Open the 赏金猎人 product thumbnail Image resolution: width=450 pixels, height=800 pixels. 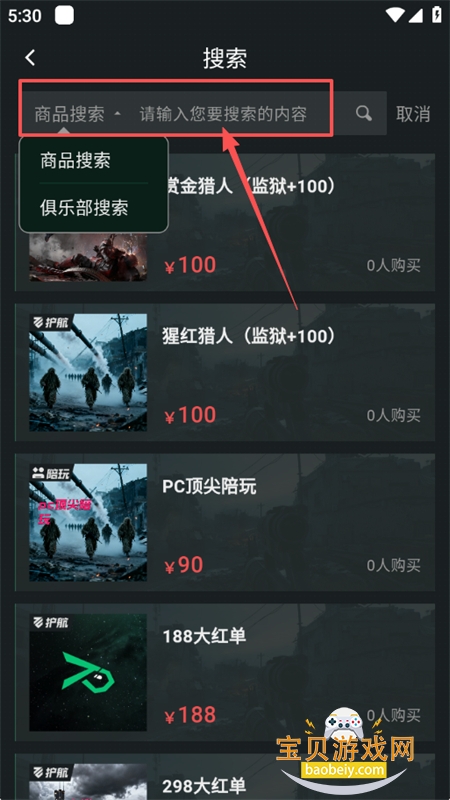(88, 257)
